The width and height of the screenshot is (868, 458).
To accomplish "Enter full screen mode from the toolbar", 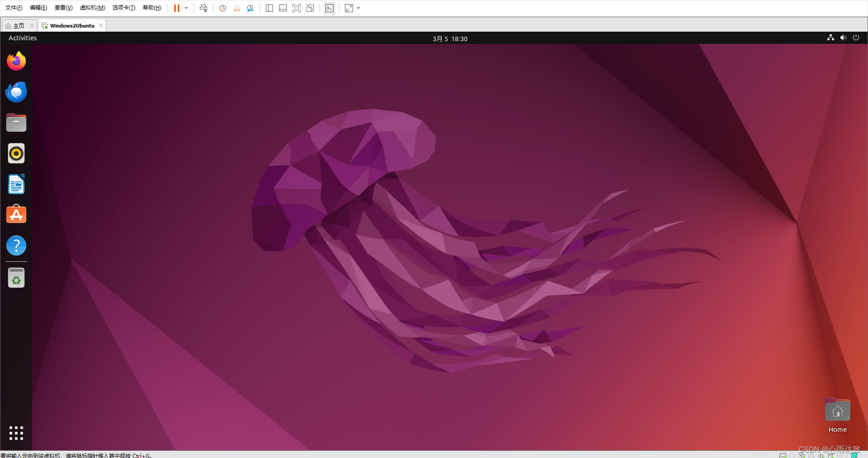I will (x=297, y=8).
